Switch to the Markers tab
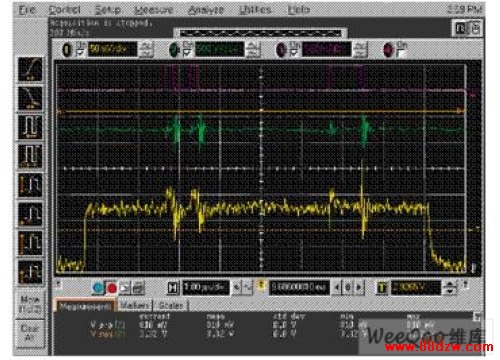Image resolution: width=500 pixels, height=360 pixels. pos(135,306)
